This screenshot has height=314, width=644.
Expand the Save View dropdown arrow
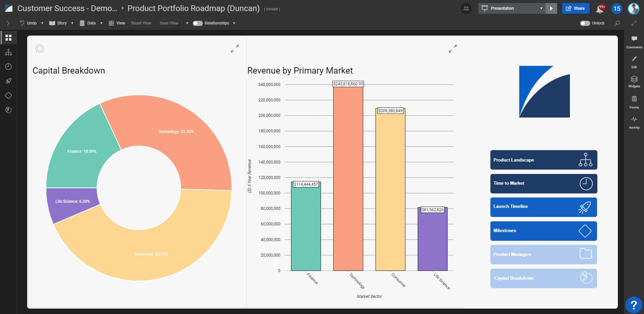186,23
